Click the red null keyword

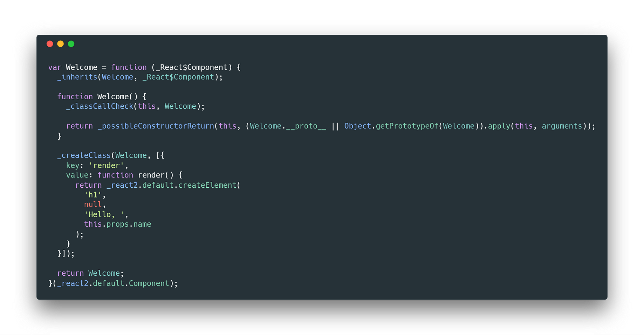(93, 205)
